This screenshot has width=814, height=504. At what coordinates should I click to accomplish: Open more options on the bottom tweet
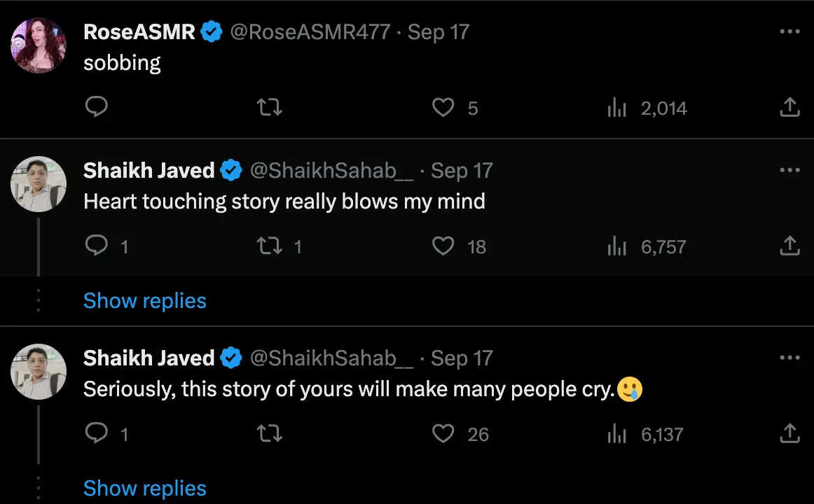(x=789, y=358)
